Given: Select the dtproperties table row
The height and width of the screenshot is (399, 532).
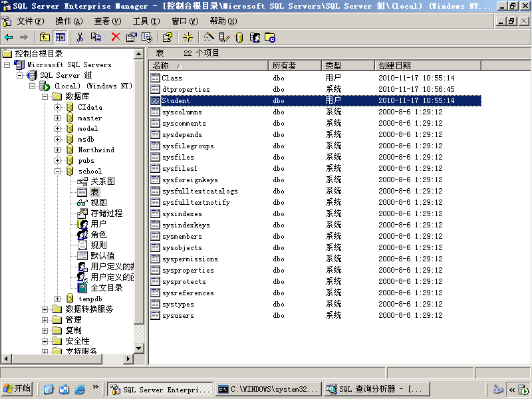Looking at the screenshot, I should click(315, 89).
